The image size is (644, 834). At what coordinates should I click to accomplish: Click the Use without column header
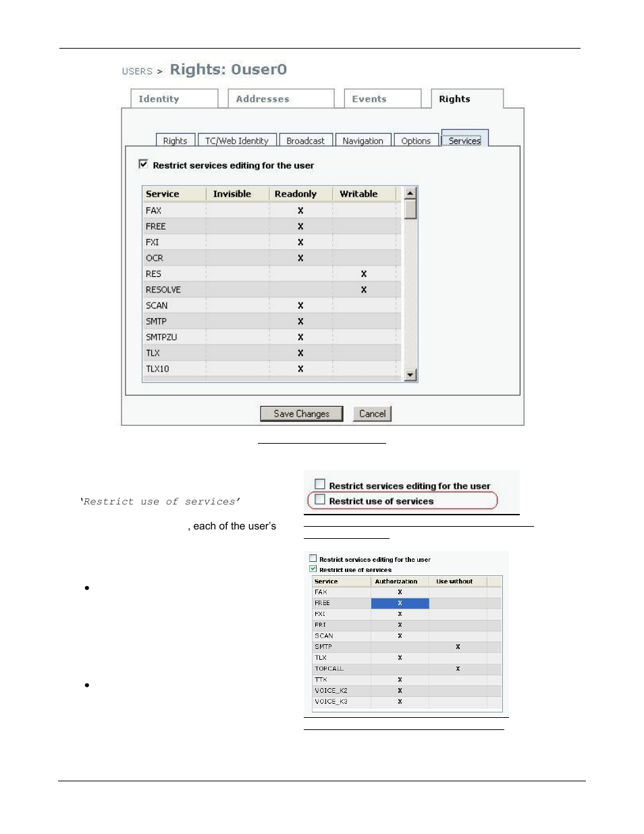point(458,581)
